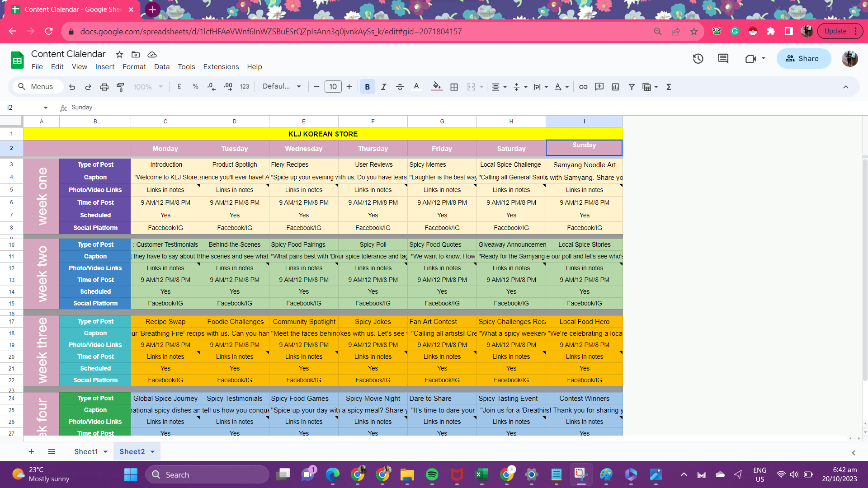The width and height of the screenshot is (868, 488).
Task: Click the fill color bucket icon
Action: tap(436, 86)
